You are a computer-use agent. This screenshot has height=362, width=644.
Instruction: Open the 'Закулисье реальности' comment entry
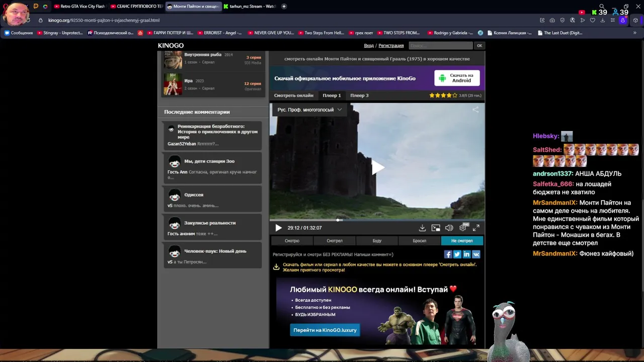click(x=212, y=227)
